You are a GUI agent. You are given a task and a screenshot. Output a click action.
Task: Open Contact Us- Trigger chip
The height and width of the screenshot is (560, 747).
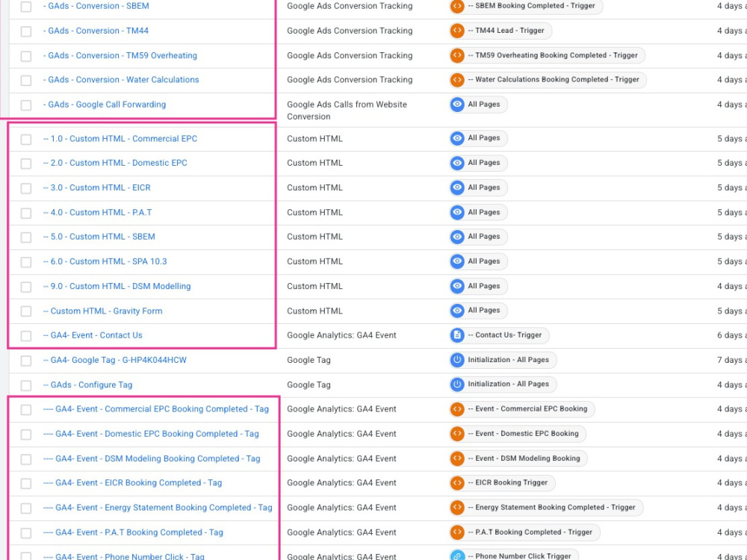coord(499,335)
